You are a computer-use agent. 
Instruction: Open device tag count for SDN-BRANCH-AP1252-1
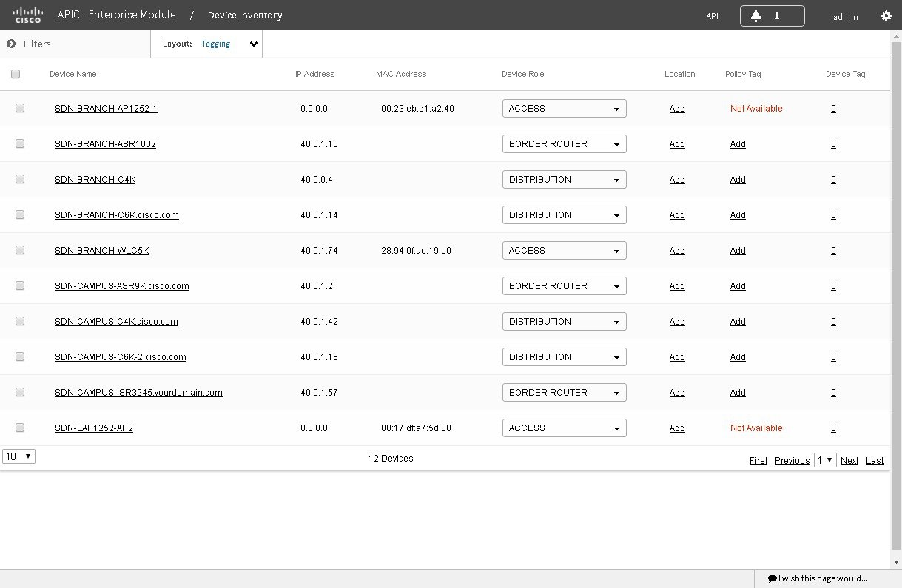click(833, 109)
